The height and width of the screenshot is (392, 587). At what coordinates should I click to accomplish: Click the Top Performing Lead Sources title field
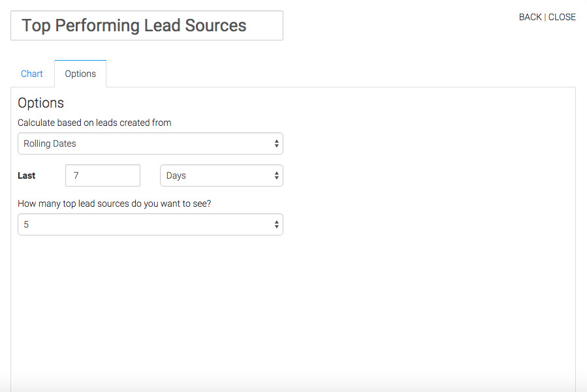click(147, 25)
